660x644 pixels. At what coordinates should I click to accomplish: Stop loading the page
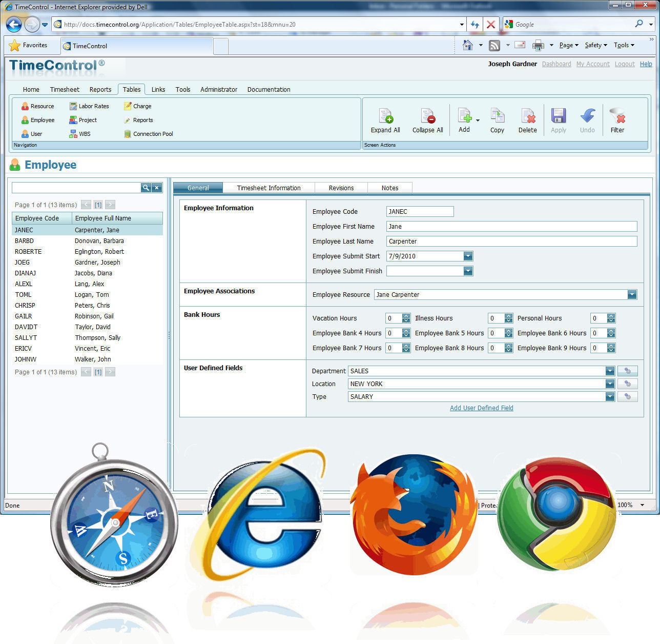[491, 24]
